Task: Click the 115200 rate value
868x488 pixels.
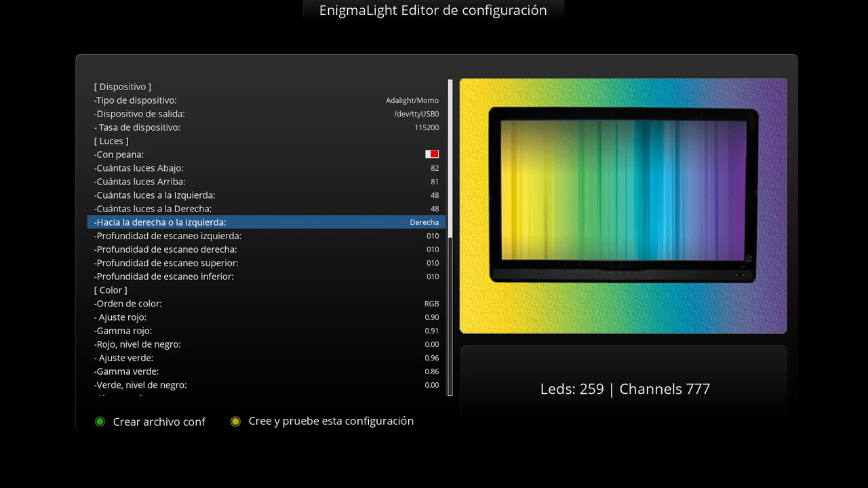Action: tap(427, 127)
